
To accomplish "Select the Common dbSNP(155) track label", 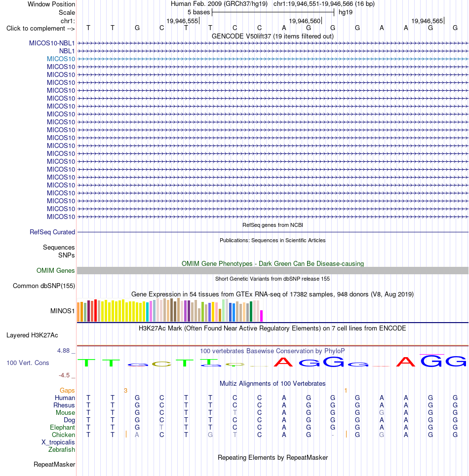I will (x=44, y=286).
